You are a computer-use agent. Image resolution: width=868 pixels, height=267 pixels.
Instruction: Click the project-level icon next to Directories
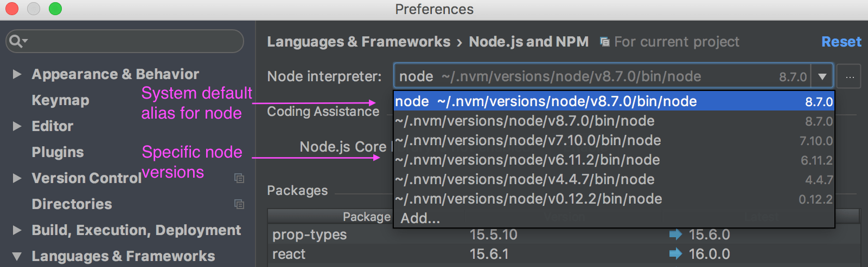click(239, 204)
